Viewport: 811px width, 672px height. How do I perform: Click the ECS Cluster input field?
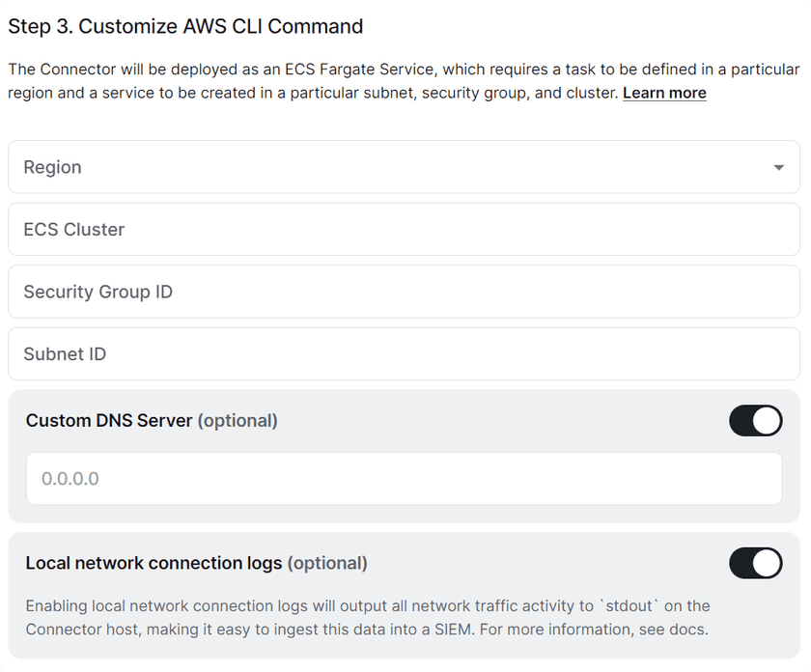click(x=404, y=230)
